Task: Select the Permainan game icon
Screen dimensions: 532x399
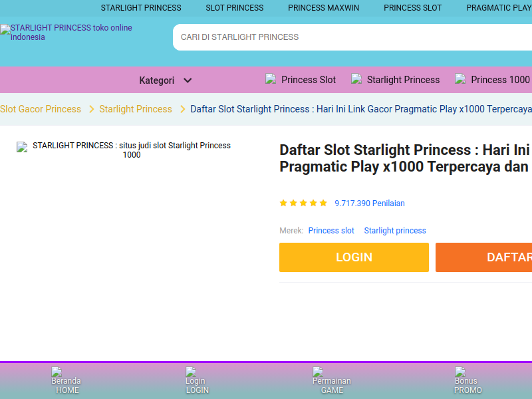Action: coord(318,372)
